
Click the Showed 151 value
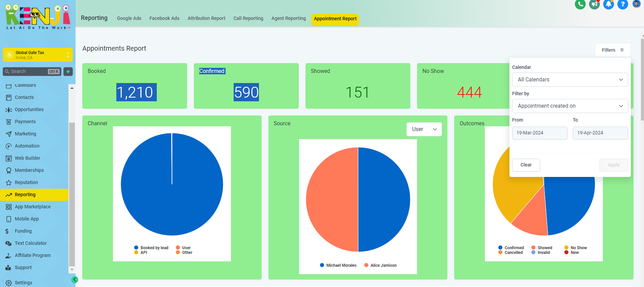pos(357,92)
